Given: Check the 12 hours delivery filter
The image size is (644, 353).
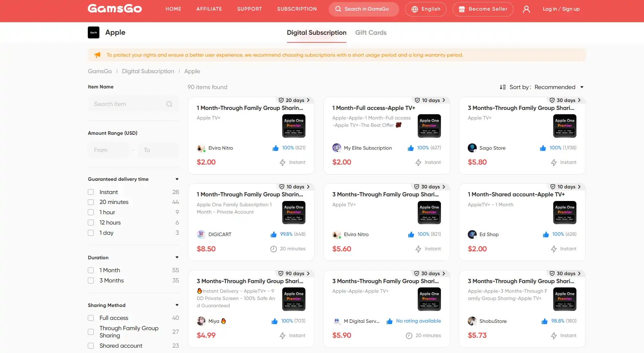Looking at the screenshot, I should (x=91, y=223).
